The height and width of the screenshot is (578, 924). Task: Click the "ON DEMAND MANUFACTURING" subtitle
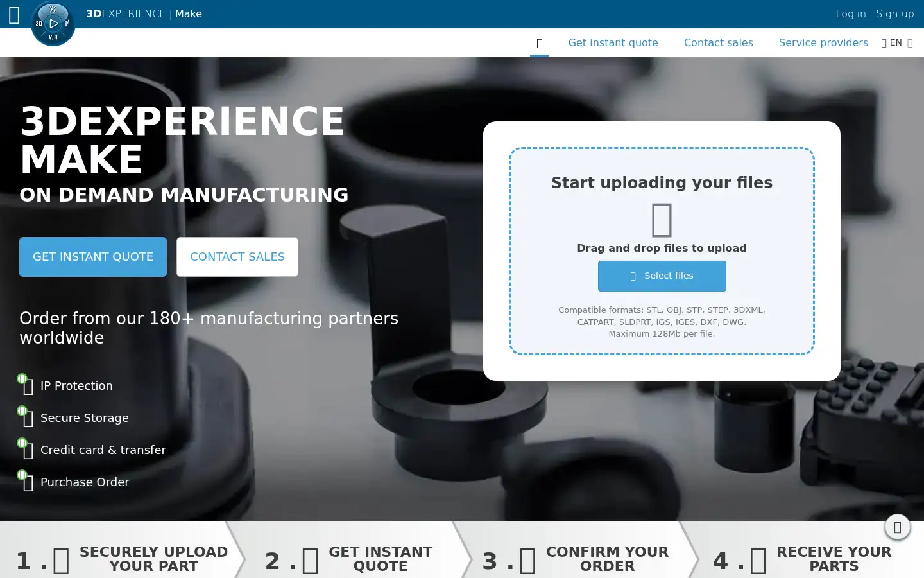click(184, 195)
